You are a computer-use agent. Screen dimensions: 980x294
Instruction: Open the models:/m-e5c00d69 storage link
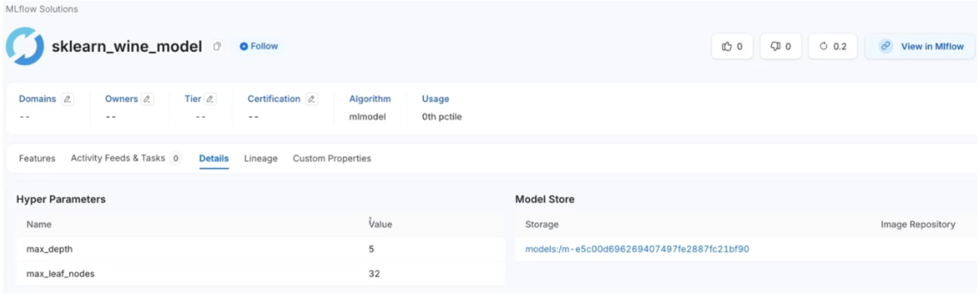637,249
